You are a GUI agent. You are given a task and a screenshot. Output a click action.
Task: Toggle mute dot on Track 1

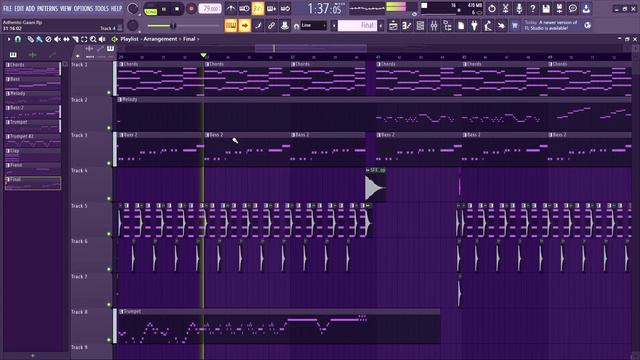point(109,93)
